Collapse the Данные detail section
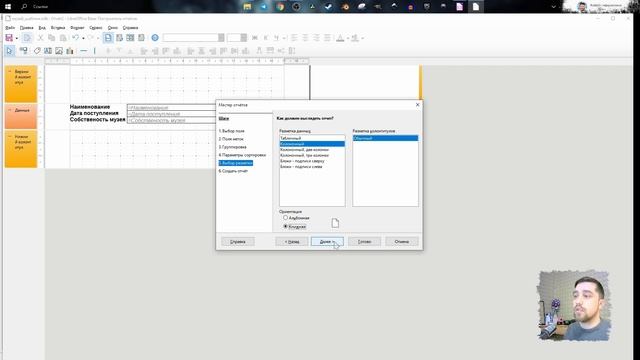 click(9, 110)
